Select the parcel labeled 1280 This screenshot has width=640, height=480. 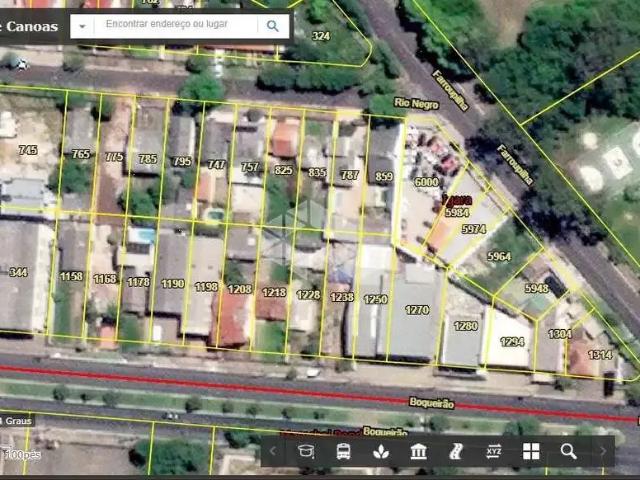(x=465, y=326)
